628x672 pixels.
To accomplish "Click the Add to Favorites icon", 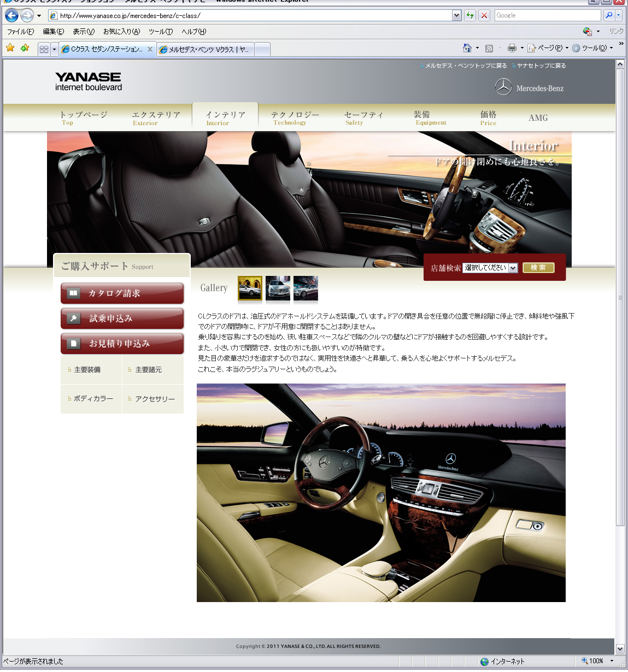I will point(25,48).
